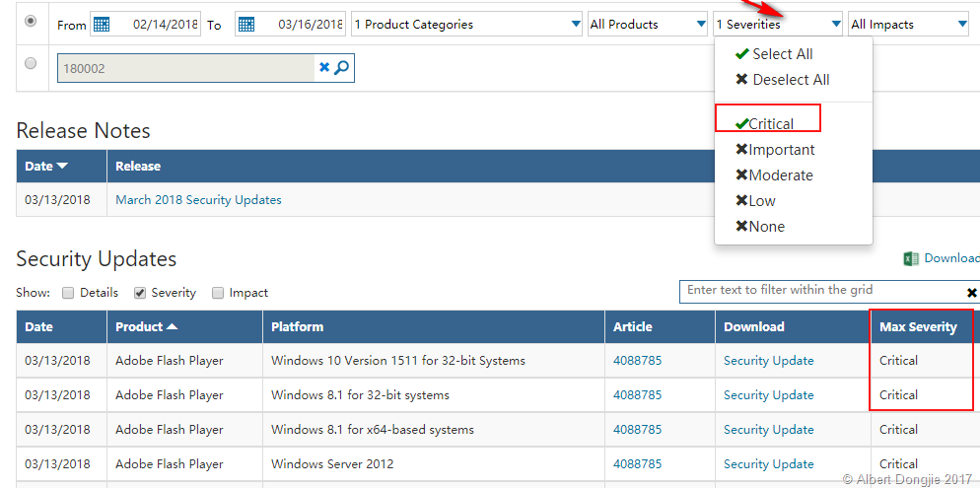Clear the grid filter with X icon
Viewport: 980px width, 488px height.
click(971, 293)
